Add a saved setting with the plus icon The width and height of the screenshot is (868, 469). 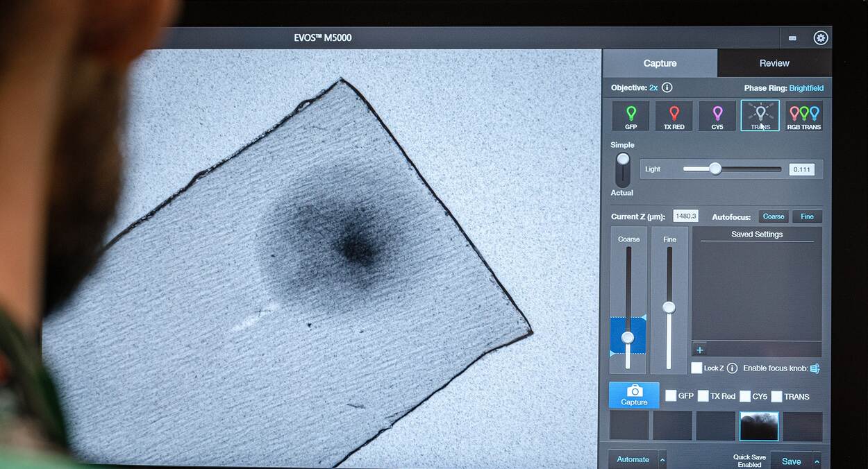coord(699,350)
